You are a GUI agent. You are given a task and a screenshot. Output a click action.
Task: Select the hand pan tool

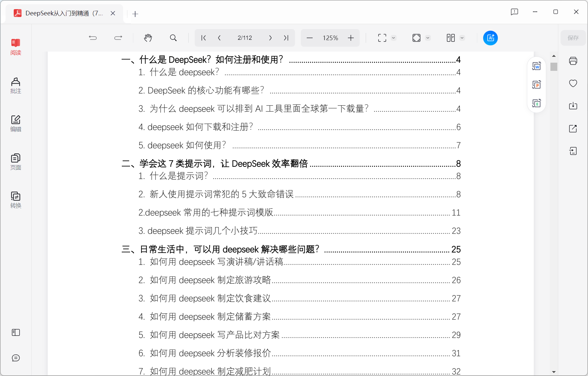point(148,38)
